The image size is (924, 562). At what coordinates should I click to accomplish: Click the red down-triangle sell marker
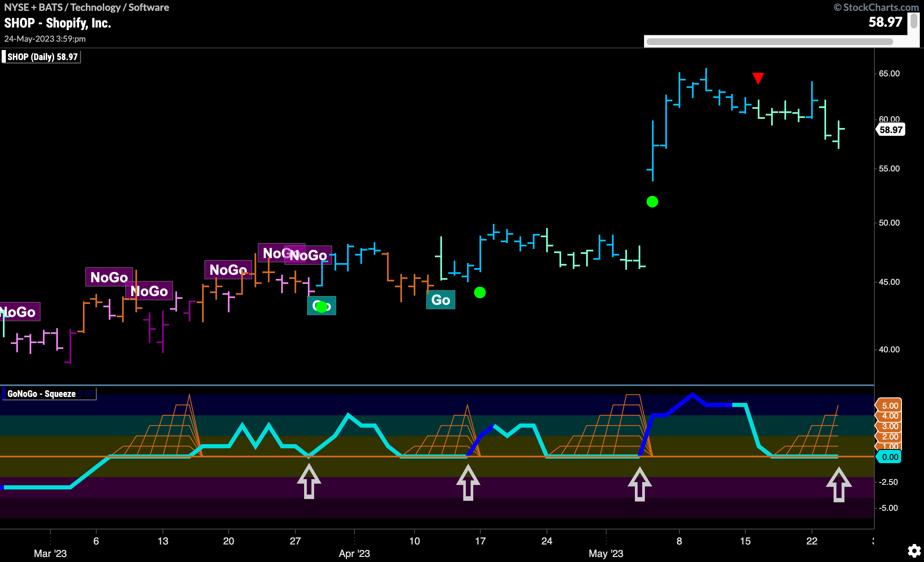point(758,78)
